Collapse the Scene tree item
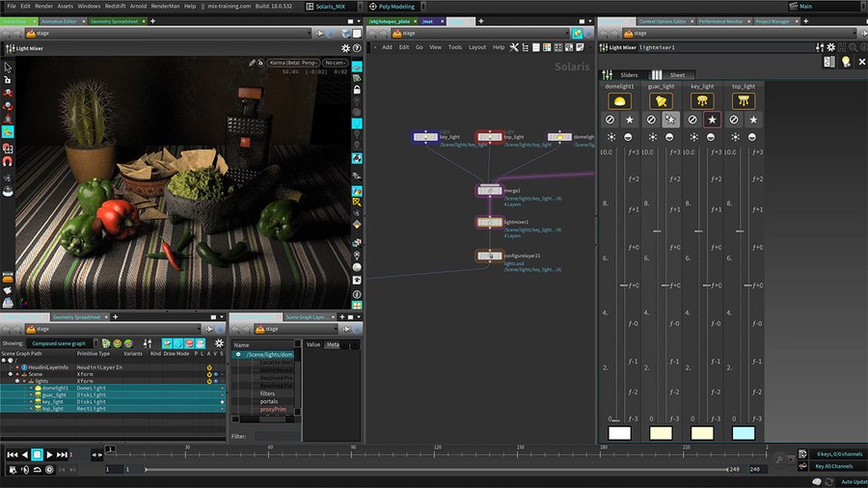 (x=10, y=374)
